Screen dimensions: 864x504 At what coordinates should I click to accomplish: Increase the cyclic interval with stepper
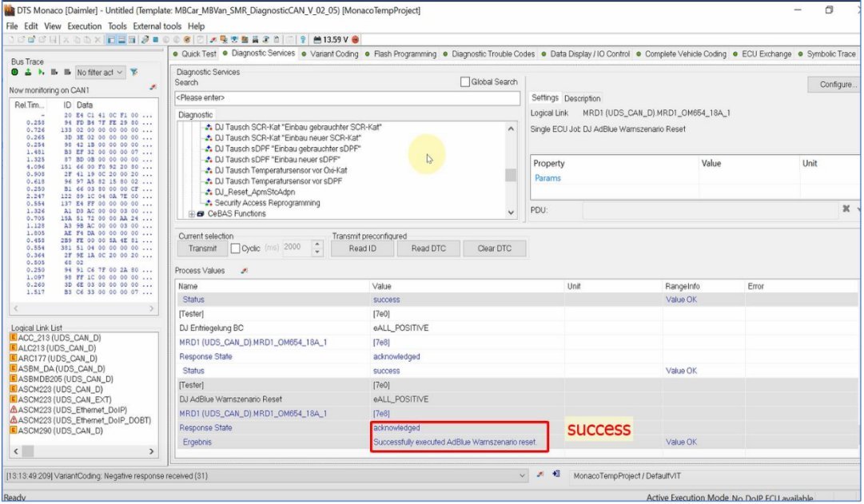(x=317, y=244)
